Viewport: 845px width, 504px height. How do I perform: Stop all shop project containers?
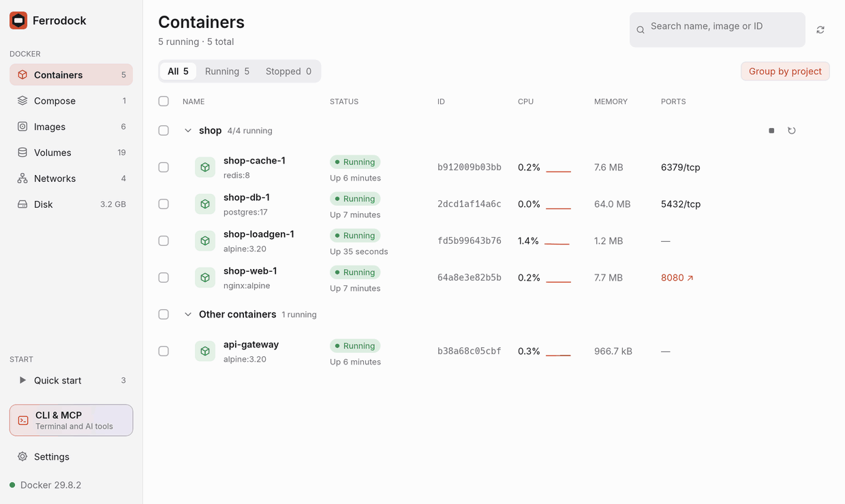pyautogui.click(x=771, y=130)
